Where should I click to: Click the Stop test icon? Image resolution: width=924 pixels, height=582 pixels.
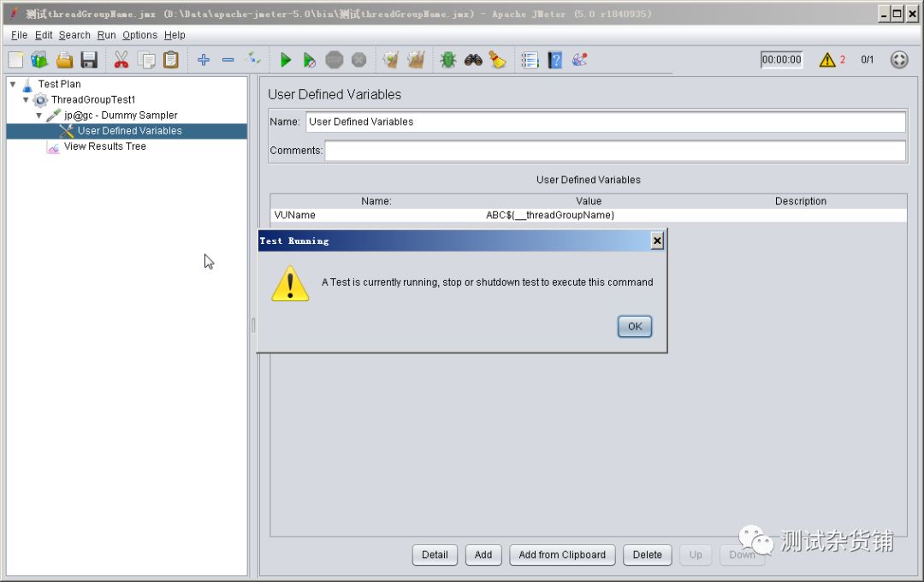point(335,60)
